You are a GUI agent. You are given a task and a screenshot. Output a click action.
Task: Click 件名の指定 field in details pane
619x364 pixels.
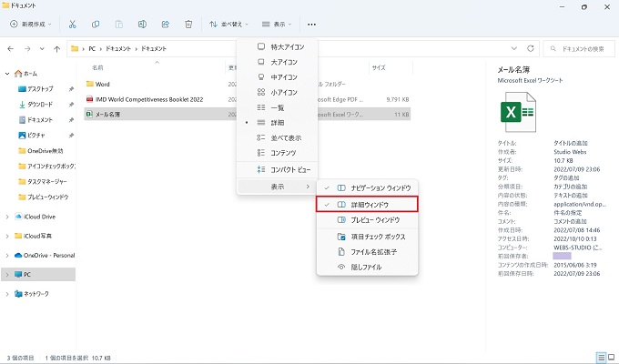[568, 213]
